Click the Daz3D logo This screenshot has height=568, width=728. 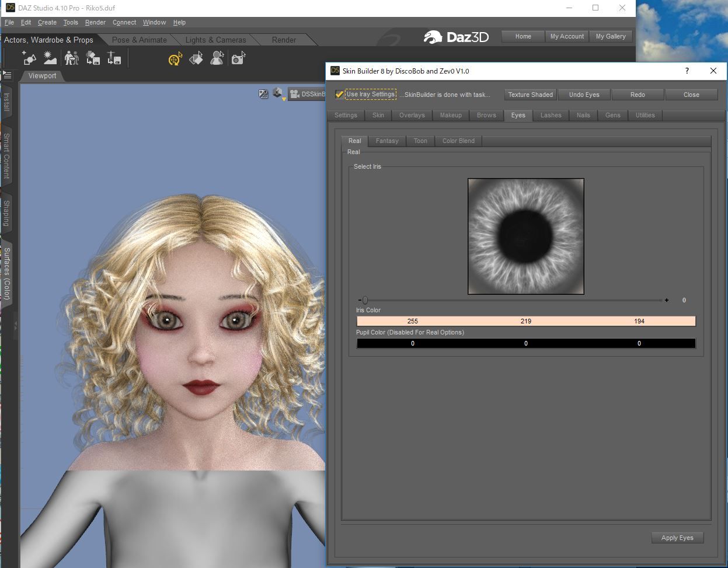(457, 37)
